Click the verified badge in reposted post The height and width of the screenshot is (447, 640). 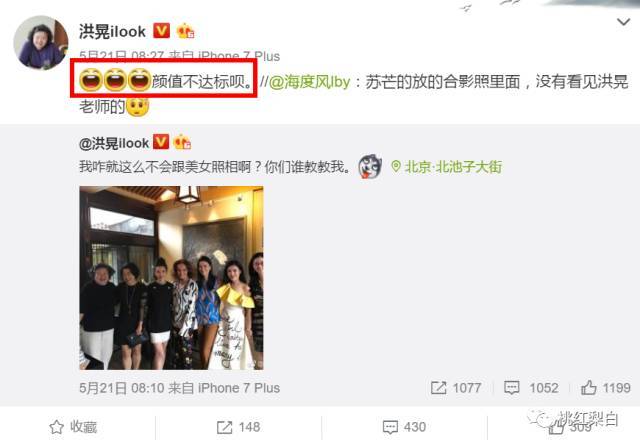[x=161, y=142]
